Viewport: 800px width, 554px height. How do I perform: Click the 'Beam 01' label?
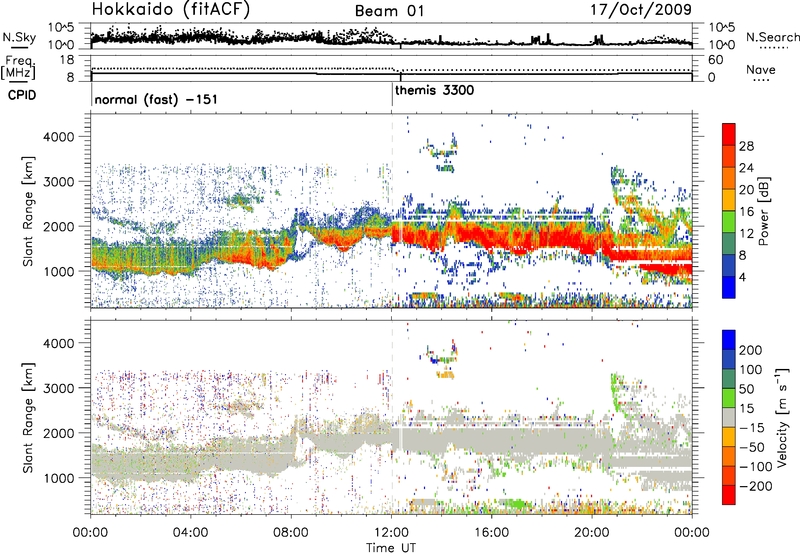[389, 11]
